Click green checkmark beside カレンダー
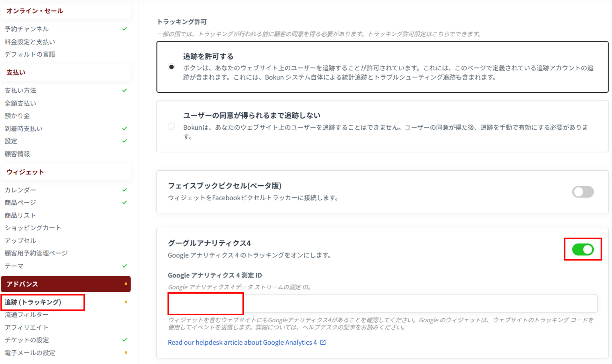Screen dimensions: 612x364 pyautogui.click(x=125, y=190)
